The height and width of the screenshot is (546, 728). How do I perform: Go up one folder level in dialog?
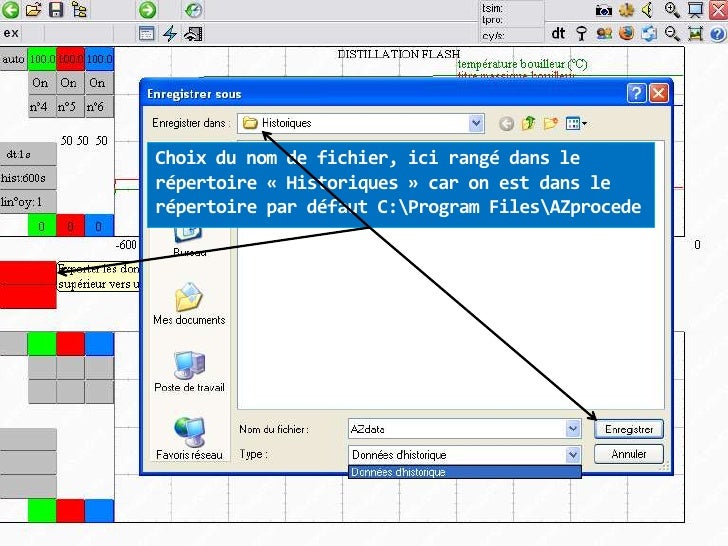pos(528,124)
